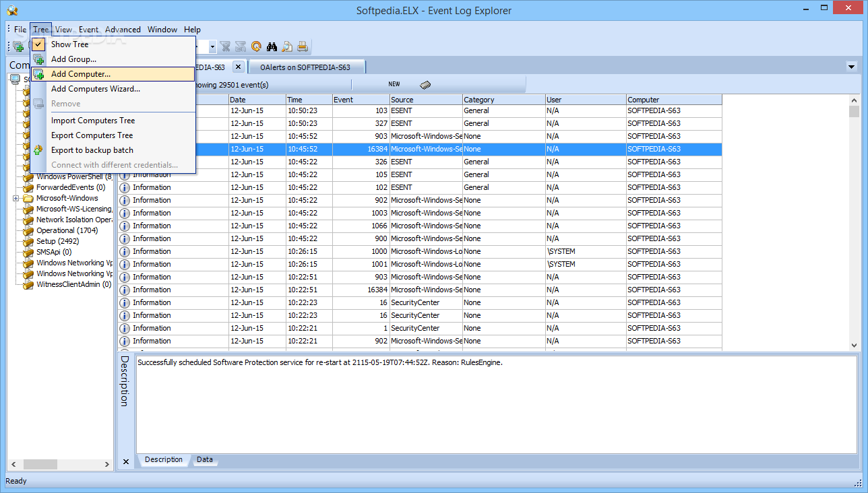Open Find with the binoculars icon
868x493 pixels.
272,46
